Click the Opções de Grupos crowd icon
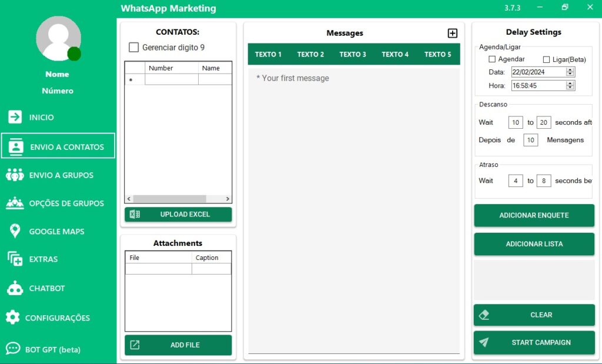 coord(15,203)
